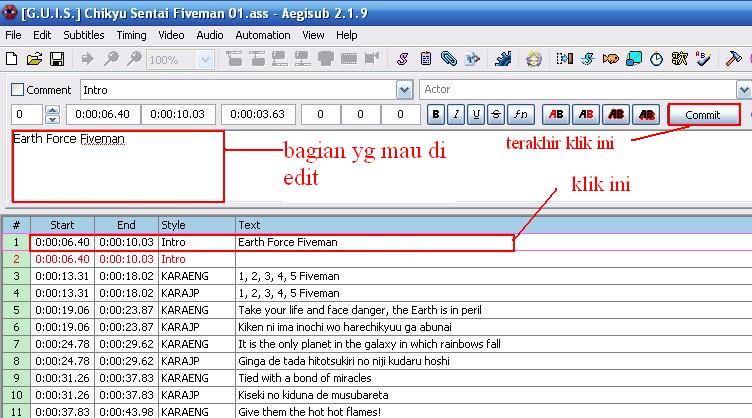Open Options with the hammer icon

[733, 59]
